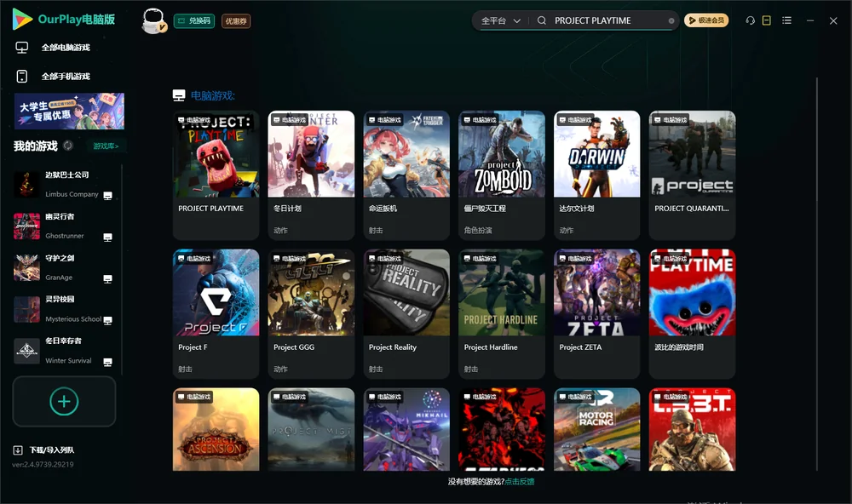Expand the 全平台 platform dropdown
The image size is (852, 504).
tap(500, 20)
